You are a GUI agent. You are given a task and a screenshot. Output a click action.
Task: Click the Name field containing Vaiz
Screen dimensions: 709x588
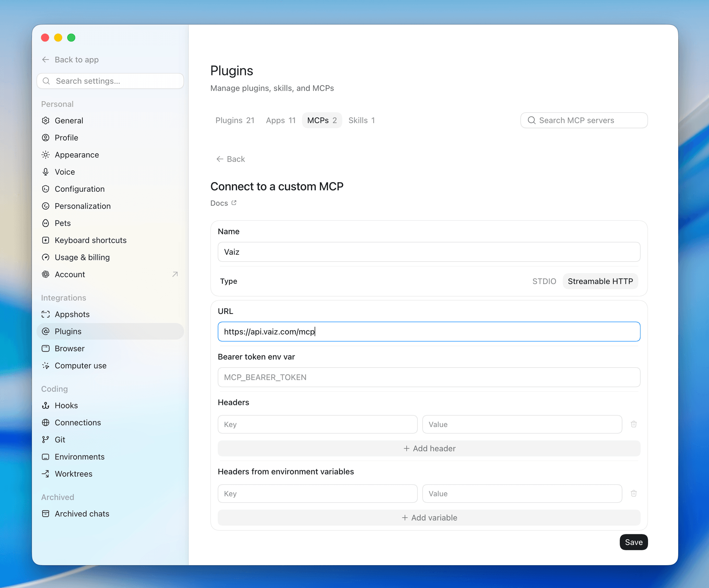click(x=429, y=252)
